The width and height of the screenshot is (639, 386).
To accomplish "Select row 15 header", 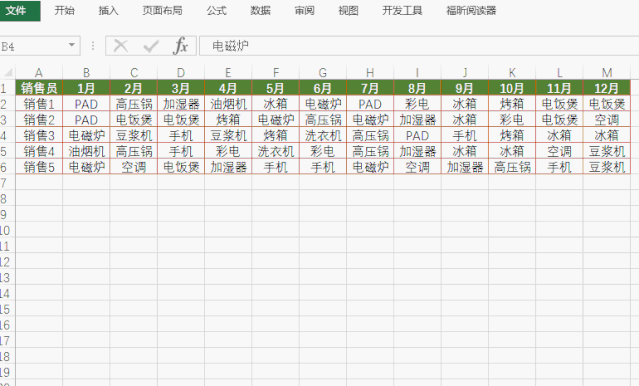I will [x=7, y=309].
